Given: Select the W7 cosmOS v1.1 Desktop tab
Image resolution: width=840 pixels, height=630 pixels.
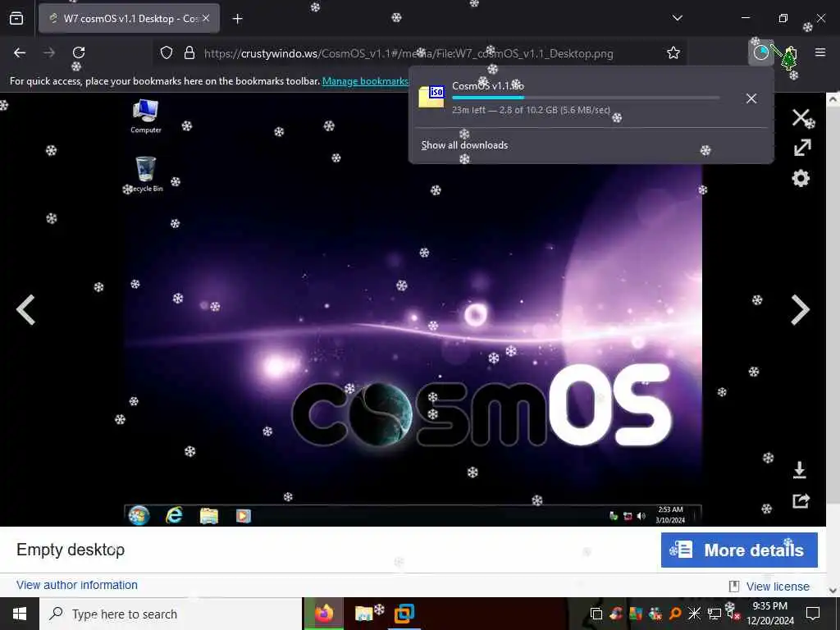Looking at the screenshot, I should [129, 19].
